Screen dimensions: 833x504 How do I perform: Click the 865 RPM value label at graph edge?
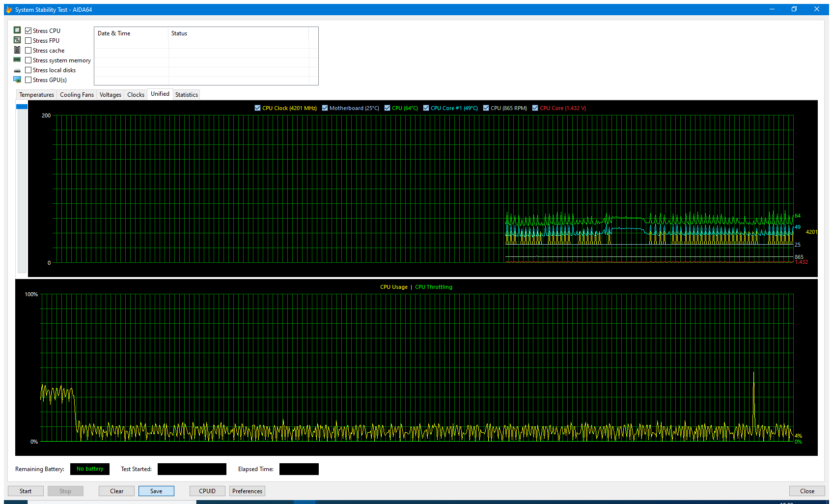coord(799,257)
